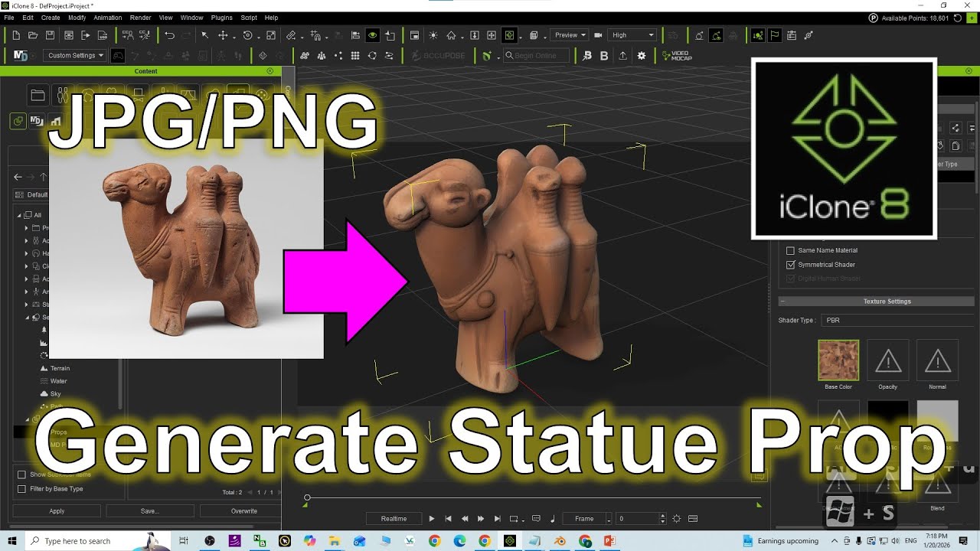Click the playback settings gear near frame field
This screenshot has height=551, width=980.
677,519
